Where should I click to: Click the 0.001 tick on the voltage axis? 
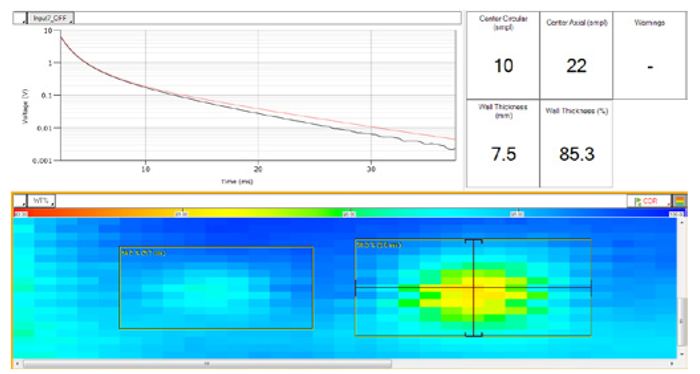tap(42, 161)
